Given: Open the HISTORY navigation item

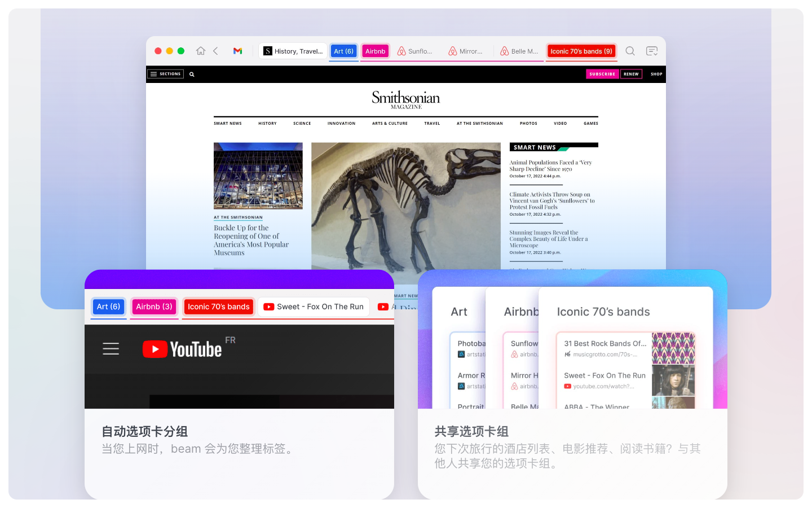Looking at the screenshot, I should 267,123.
